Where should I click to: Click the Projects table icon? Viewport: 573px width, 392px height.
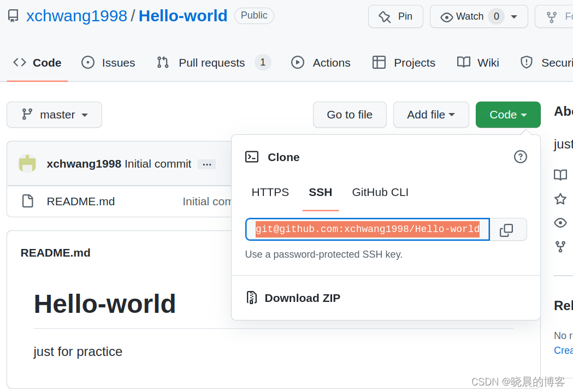tap(379, 62)
